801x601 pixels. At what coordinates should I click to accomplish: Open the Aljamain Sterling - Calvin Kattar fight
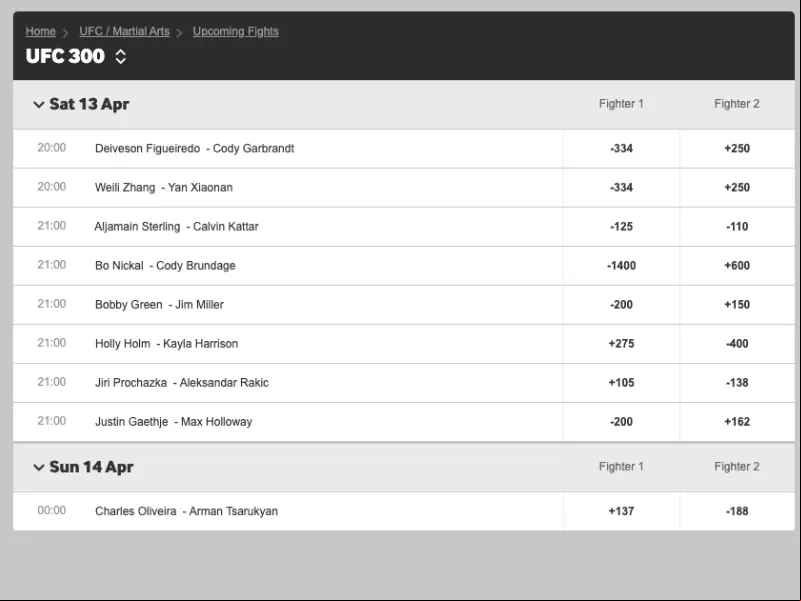[x=176, y=226]
